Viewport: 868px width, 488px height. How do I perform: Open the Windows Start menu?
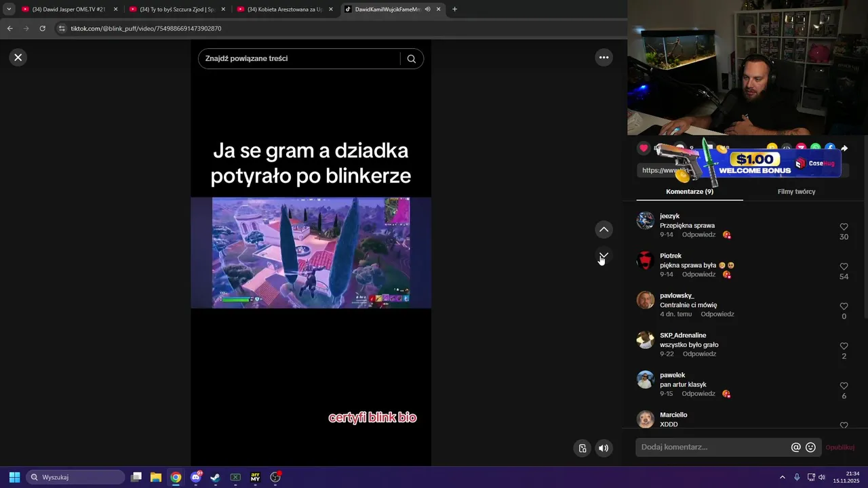pos(14,477)
